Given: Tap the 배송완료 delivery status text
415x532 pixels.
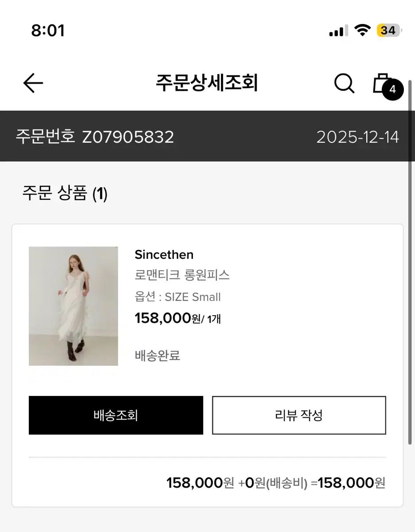Looking at the screenshot, I should (x=157, y=356).
